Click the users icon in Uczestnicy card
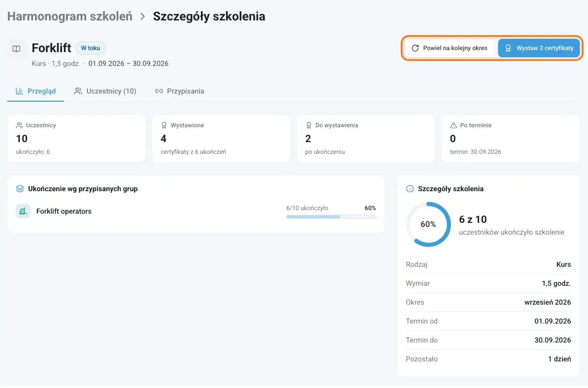This screenshot has width=588, height=388. click(19, 125)
